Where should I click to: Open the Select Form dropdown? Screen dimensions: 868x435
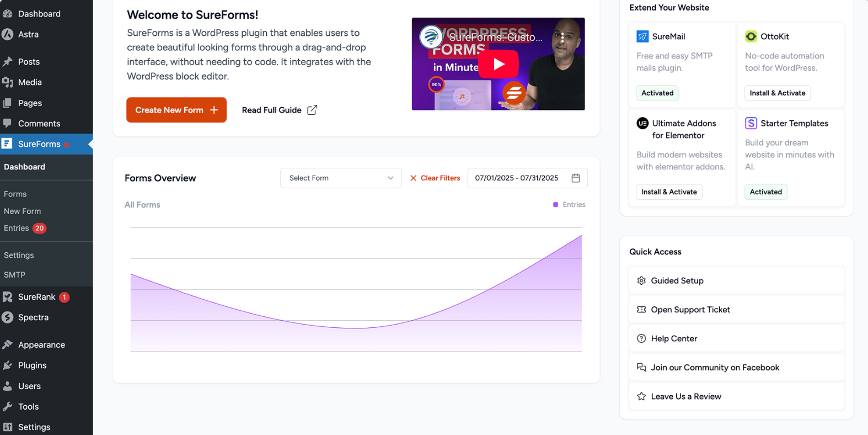(341, 178)
